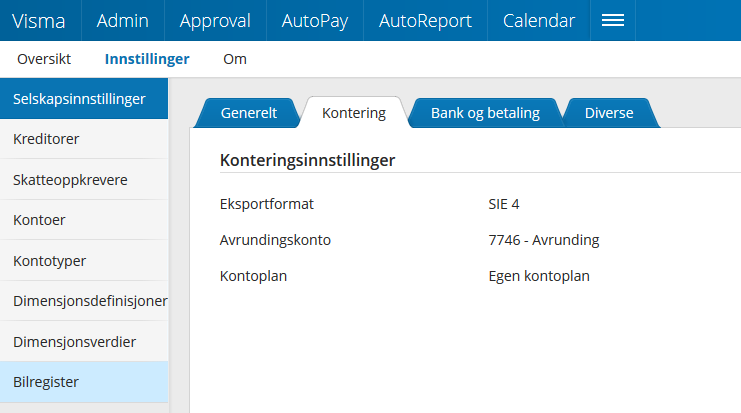Viewport: 741px width, 413px height.
Task: Open the Om page
Action: (x=235, y=59)
